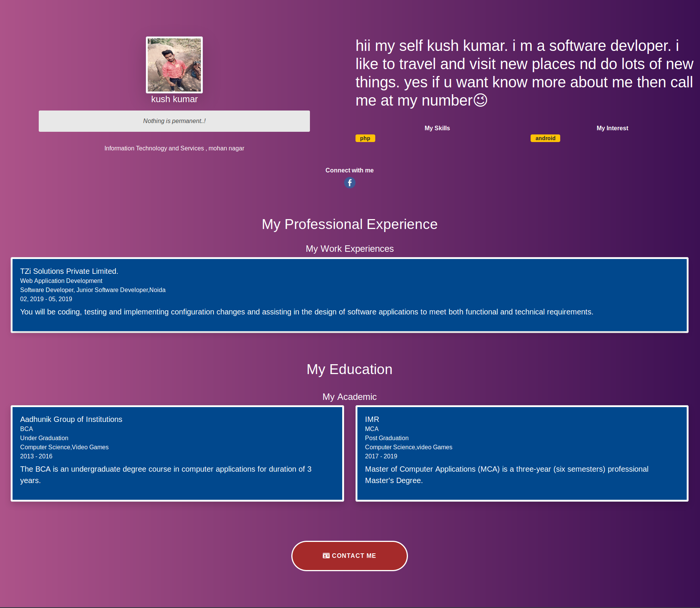Image resolution: width=700 pixels, height=608 pixels.
Task: Click the CONTACT ME button
Action: pyautogui.click(x=349, y=556)
